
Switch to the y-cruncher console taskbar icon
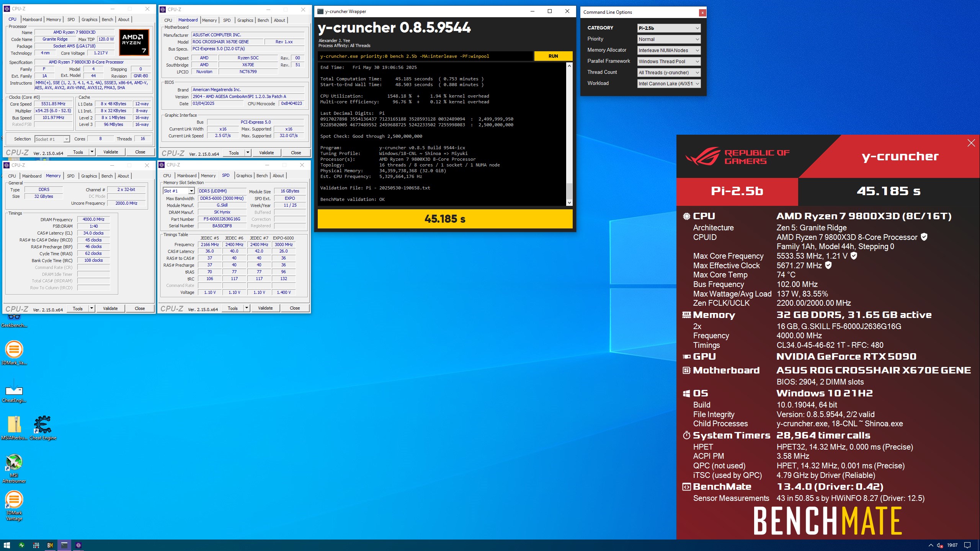click(64, 545)
